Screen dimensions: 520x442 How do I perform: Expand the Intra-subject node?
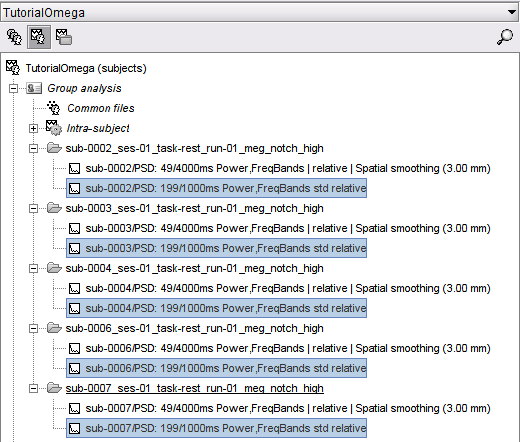[x=33, y=128]
